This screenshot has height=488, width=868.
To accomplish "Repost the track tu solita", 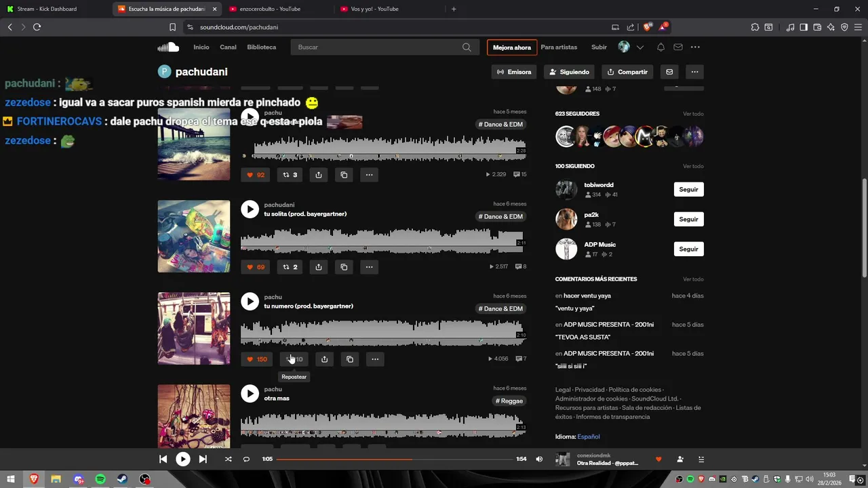I will coord(290,267).
